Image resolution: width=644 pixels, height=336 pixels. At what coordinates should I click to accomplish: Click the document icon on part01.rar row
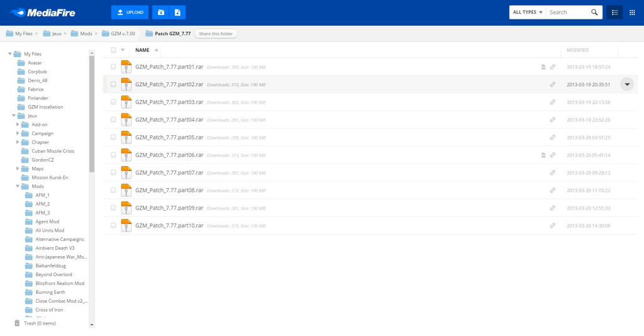(x=543, y=67)
